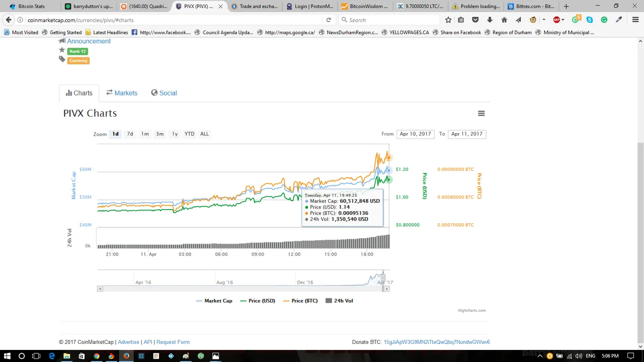Switch to the BitcoinWisdom browser tab
Viewport: 644px width, 362px height.
[364, 7]
